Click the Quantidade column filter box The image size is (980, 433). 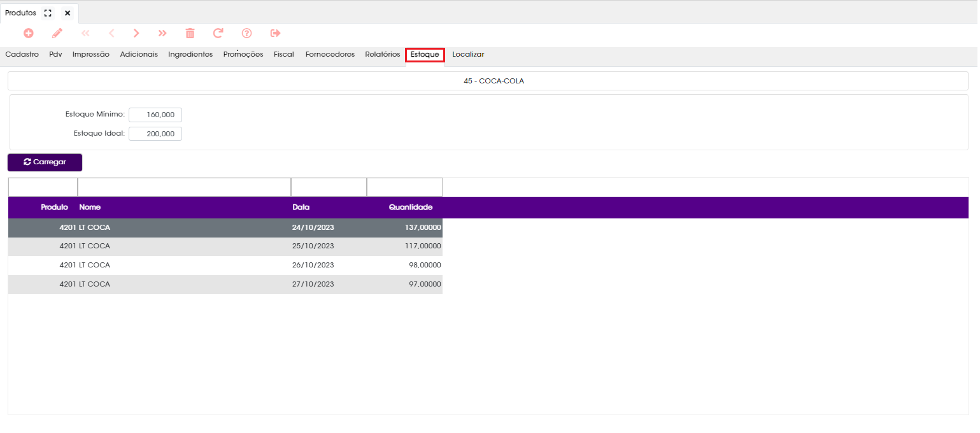(404, 187)
